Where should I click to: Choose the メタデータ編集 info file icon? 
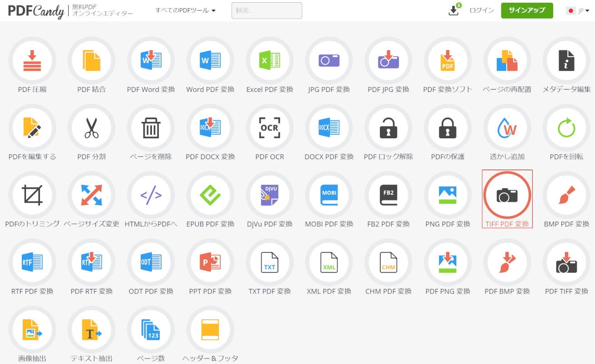coord(566,61)
